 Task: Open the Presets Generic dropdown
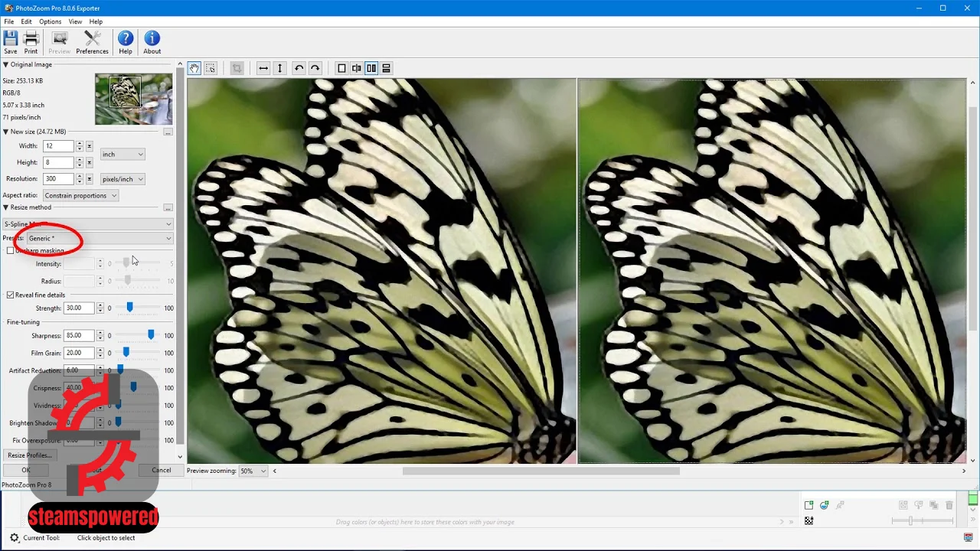tap(100, 238)
